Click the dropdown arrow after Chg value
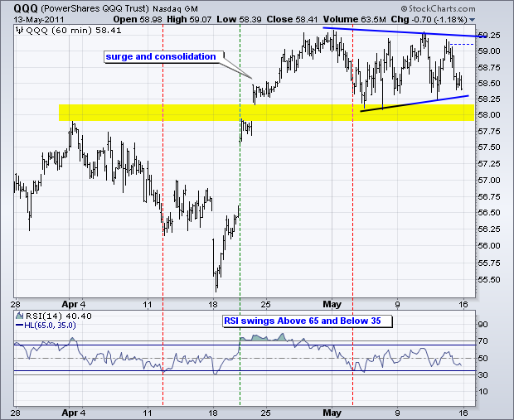Screen dimensions: 514x420 tap(472, 20)
